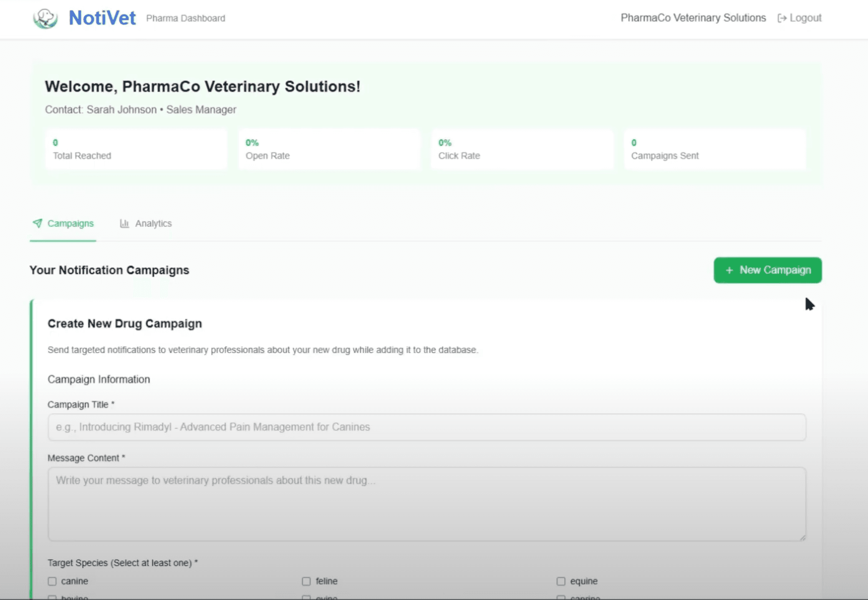Viewport: 868px width, 600px height.
Task: Check the caprine checkbox
Action: [561, 597]
